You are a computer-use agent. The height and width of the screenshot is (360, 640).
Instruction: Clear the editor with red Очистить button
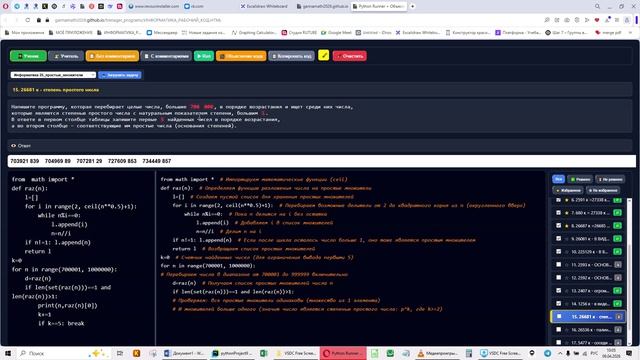point(350,56)
